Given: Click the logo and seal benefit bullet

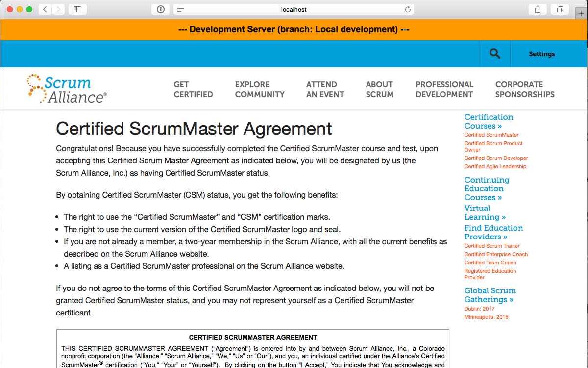Looking at the screenshot, I should coord(202,229).
